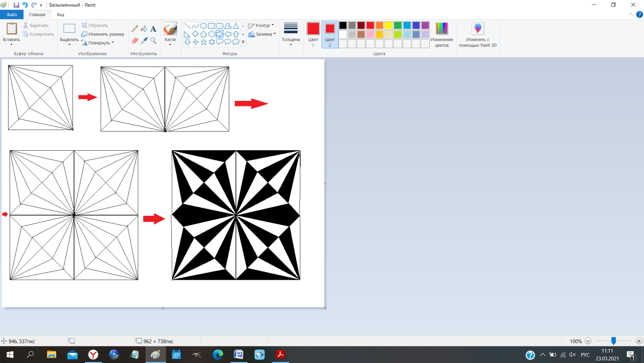Screen dimensions: 644x363
Task: Pick the yellow color swatch
Action: 389,25
